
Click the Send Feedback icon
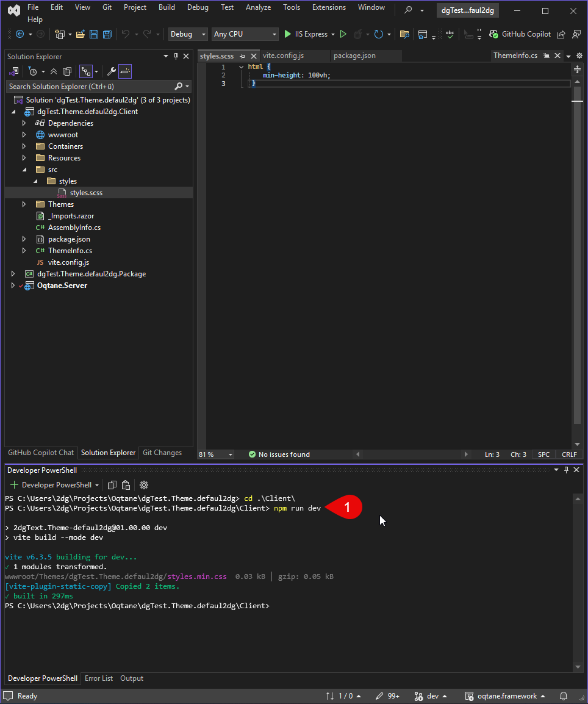pos(577,34)
